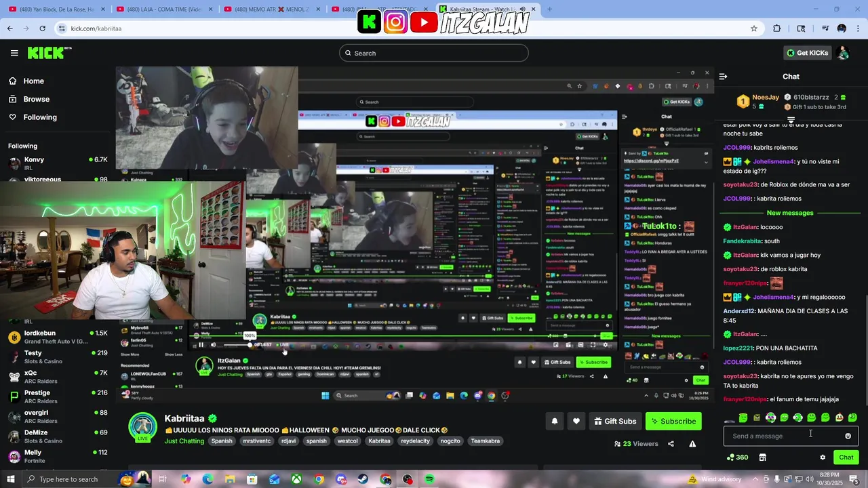
Task: Open Steam from the taskbar
Action: [363, 479]
